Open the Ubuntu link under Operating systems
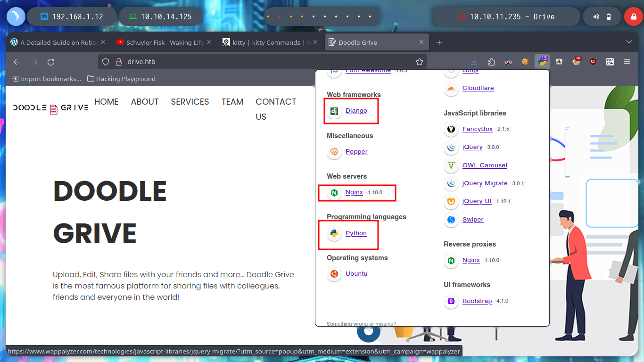 tap(356, 274)
